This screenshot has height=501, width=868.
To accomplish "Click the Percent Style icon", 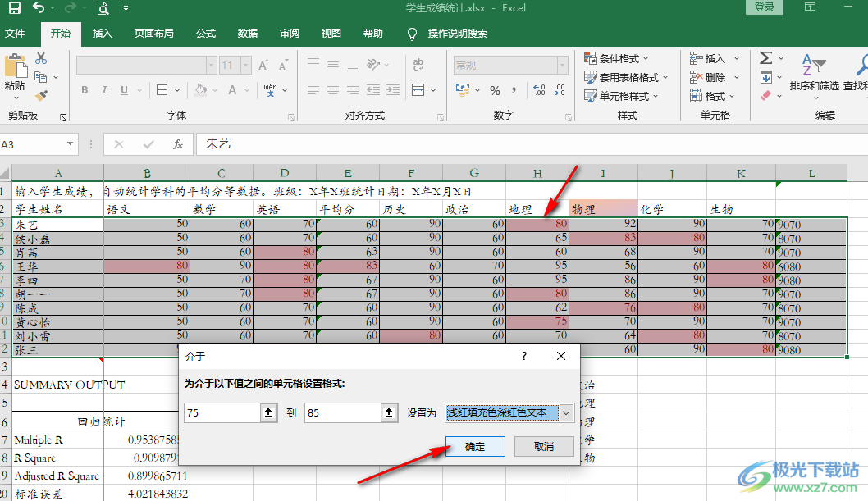I will pyautogui.click(x=496, y=90).
